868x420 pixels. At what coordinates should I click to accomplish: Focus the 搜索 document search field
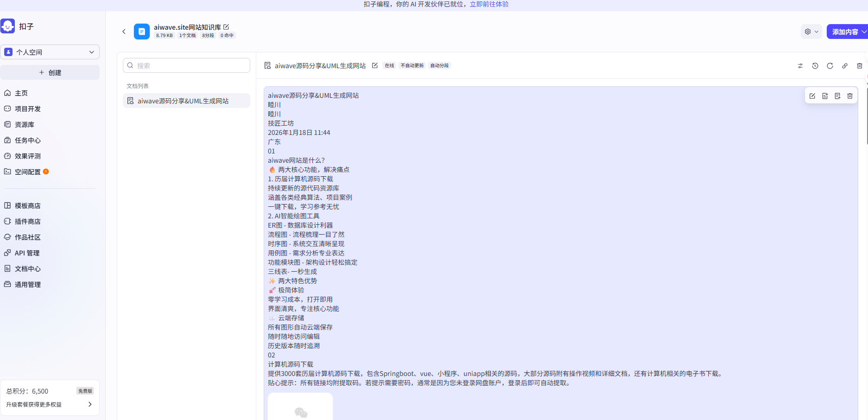tap(186, 65)
